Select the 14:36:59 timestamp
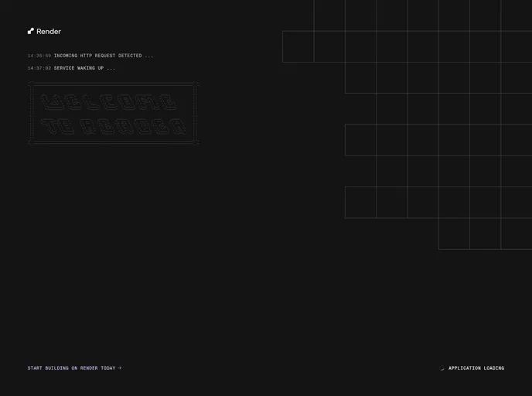Image resolution: width=532 pixels, height=396 pixels. click(x=39, y=56)
